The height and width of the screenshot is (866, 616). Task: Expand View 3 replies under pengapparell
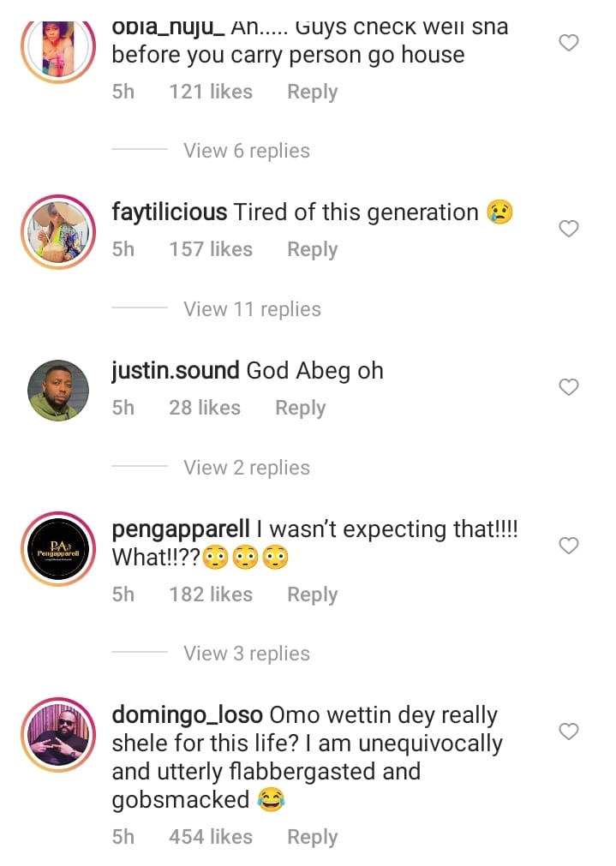click(x=247, y=654)
